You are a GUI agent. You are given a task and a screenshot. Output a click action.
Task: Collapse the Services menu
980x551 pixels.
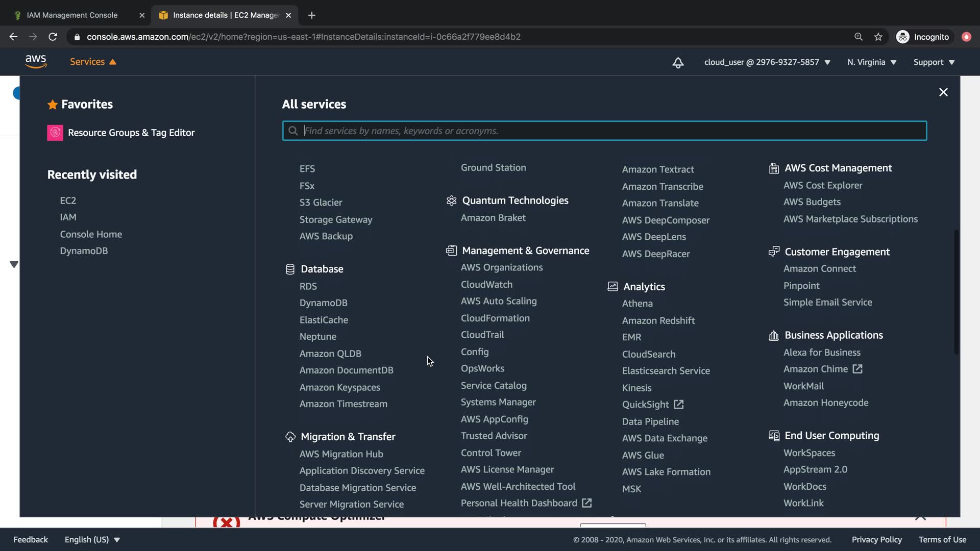[x=93, y=62]
